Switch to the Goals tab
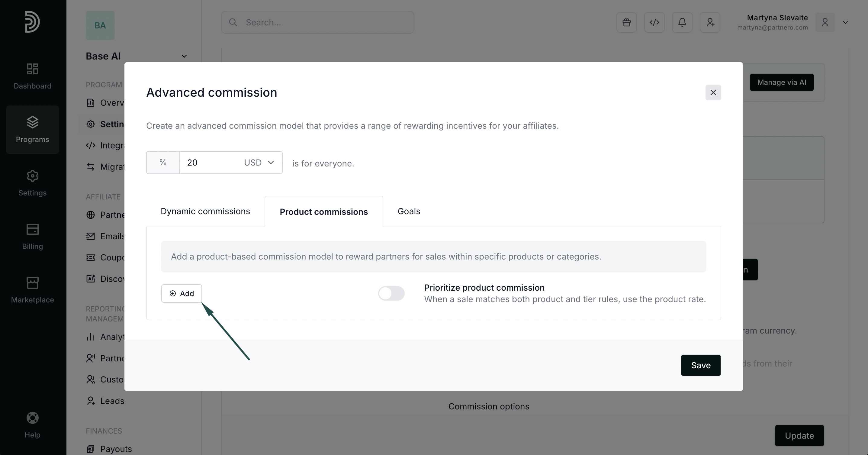This screenshot has height=455, width=868. point(409,211)
